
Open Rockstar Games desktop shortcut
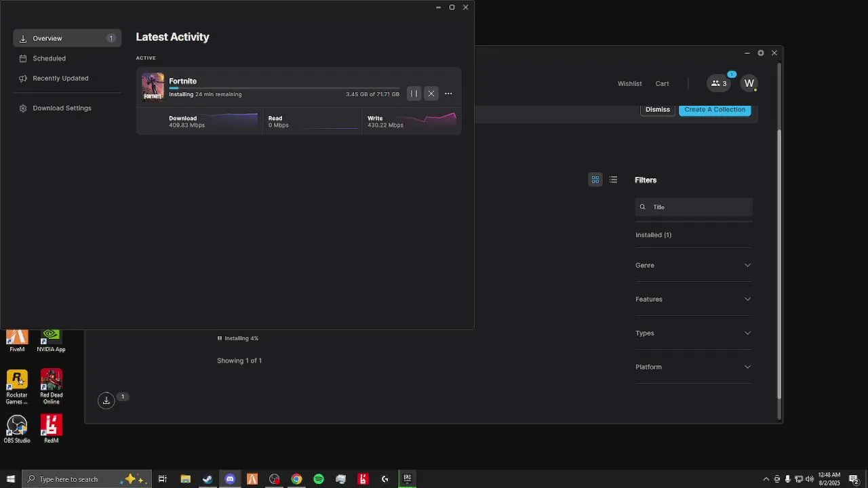click(17, 387)
